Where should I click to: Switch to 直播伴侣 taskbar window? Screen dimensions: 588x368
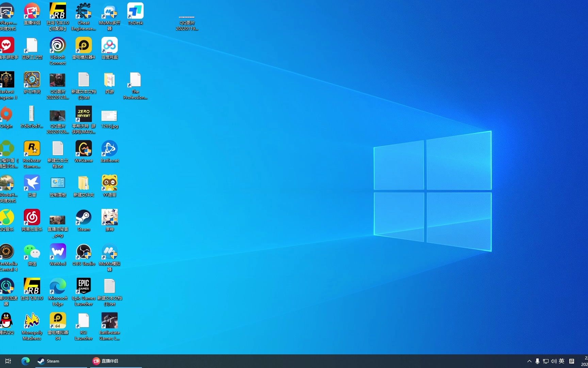coord(116,361)
